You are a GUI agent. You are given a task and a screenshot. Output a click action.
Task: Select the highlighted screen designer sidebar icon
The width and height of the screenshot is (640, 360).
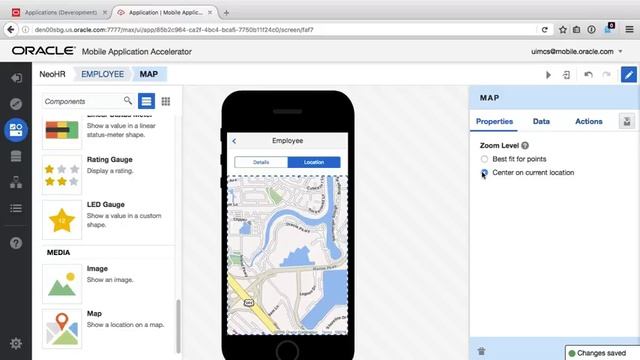[16, 130]
